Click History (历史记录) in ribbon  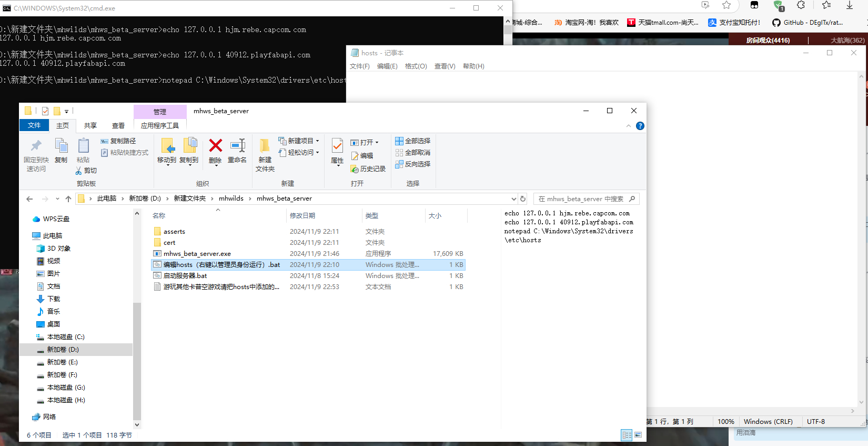coord(368,169)
